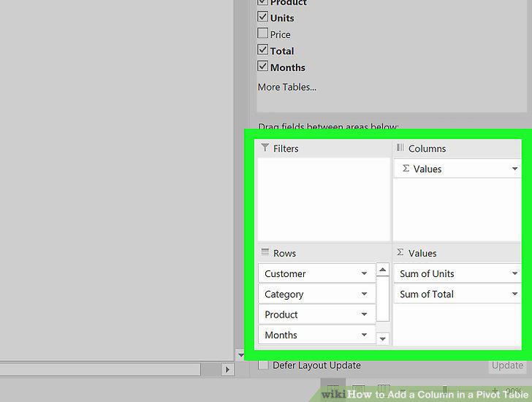The width and height of the screenshot is (532, 402).
Task: Click the worksheet horizontal scroll-right arrow
Action: tap(227, 369)
